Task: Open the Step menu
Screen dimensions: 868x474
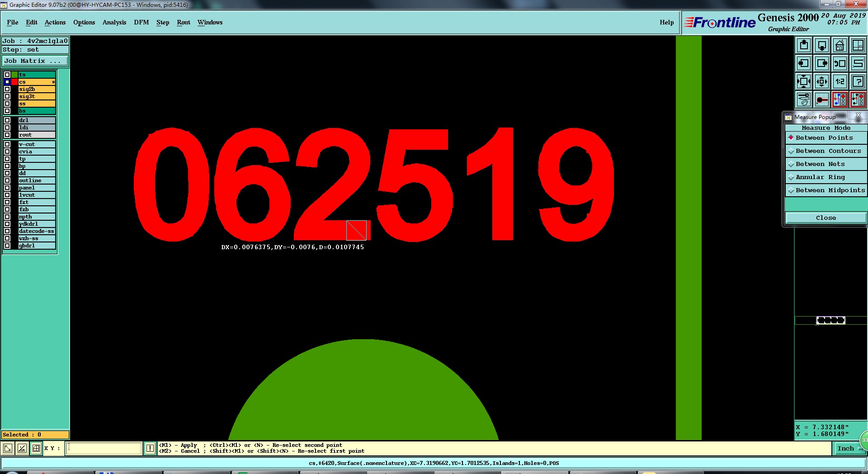Action: [163, 22]
